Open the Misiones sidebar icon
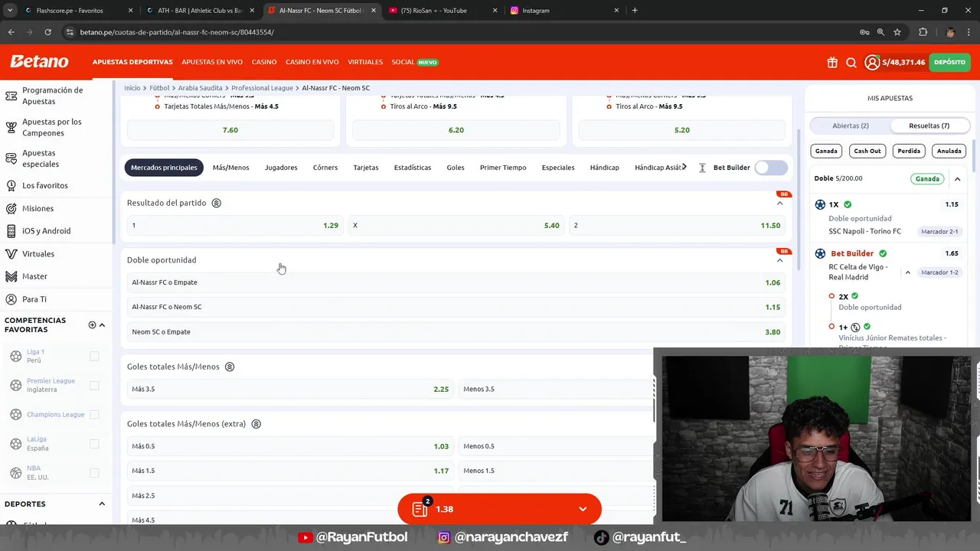This screenshot has width=980, height=551. pyautogui.click(x=11, y=208)
